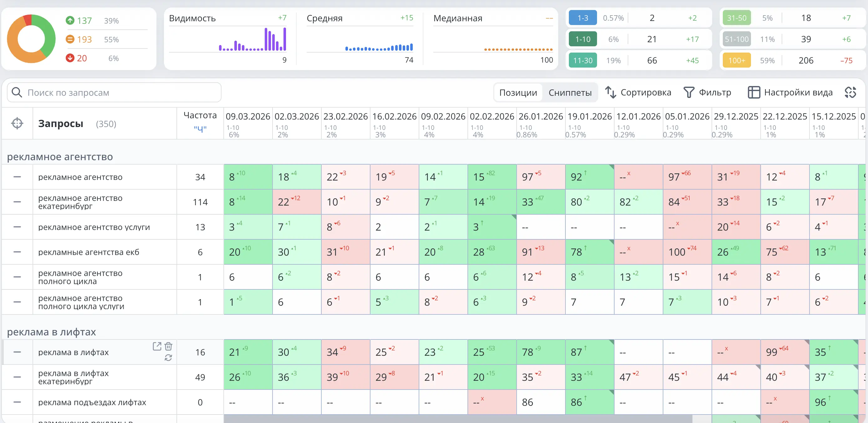
Task: Focus the 'Поиск по запросам' search field
Action: tap(114, 92)
